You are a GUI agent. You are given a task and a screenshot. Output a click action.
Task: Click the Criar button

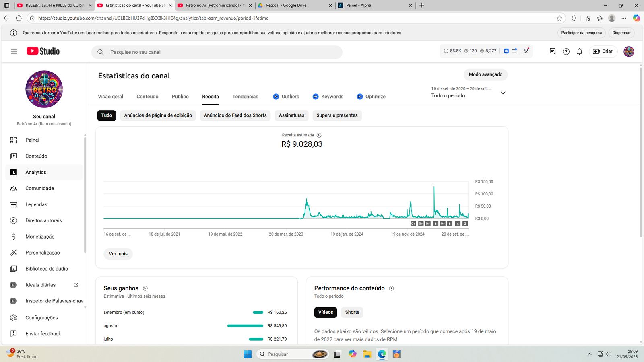[603, 51]
